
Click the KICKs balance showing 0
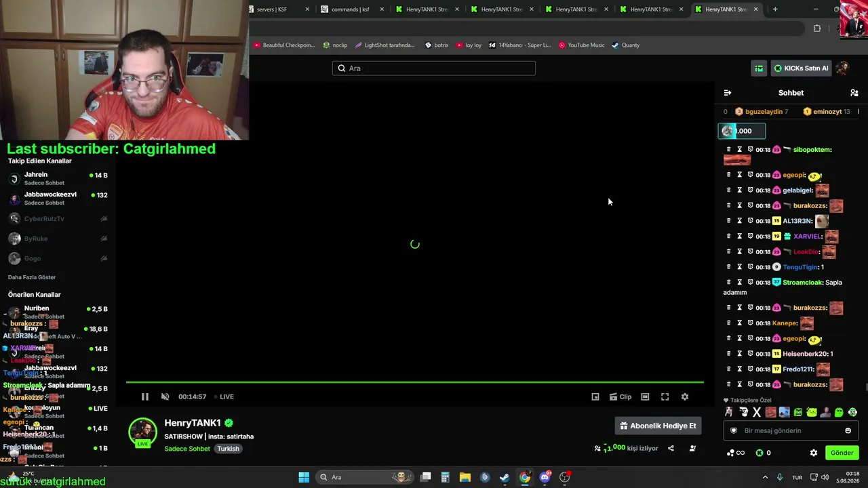(x=763, y=453)
